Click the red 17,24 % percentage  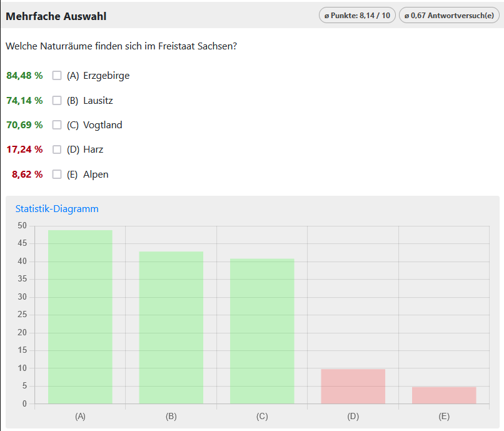tap(24, 150)
